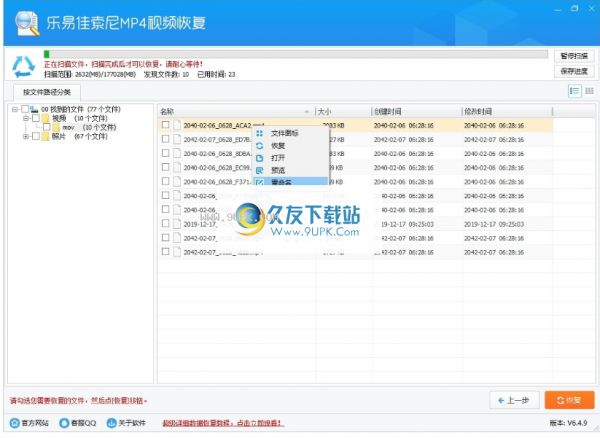Switch to list view icon
The image size is (600, 438).
coord(574,91)
